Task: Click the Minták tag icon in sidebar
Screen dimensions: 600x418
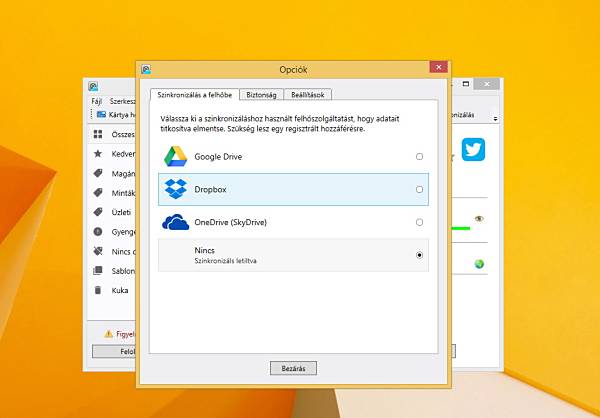Action: (98, 193)
